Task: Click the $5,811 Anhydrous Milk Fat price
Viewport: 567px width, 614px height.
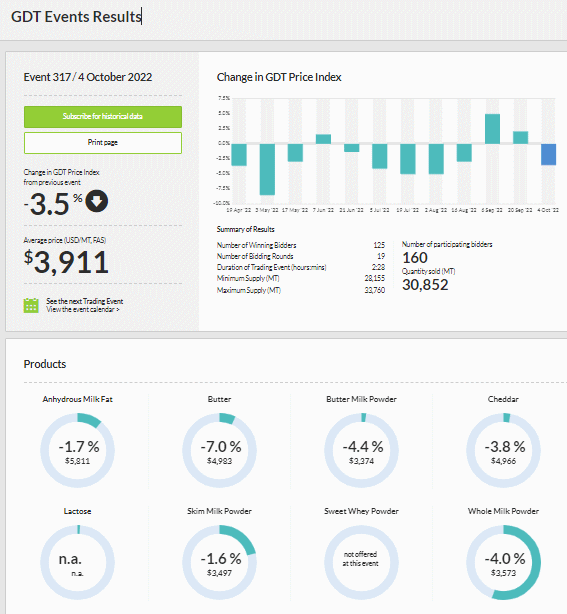Action: [x=78, y=461]
